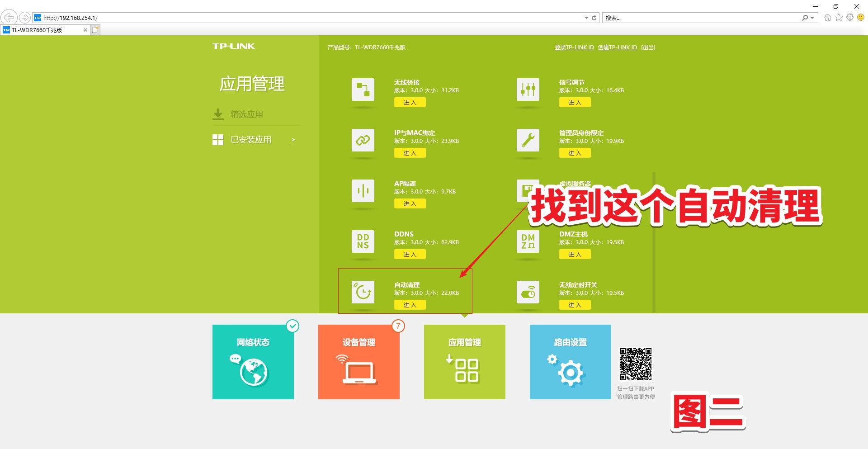The height and width of the screenshot is (449, 868).
Task: Click the 信号调节 signal adjustment icon
Action: 528,90
